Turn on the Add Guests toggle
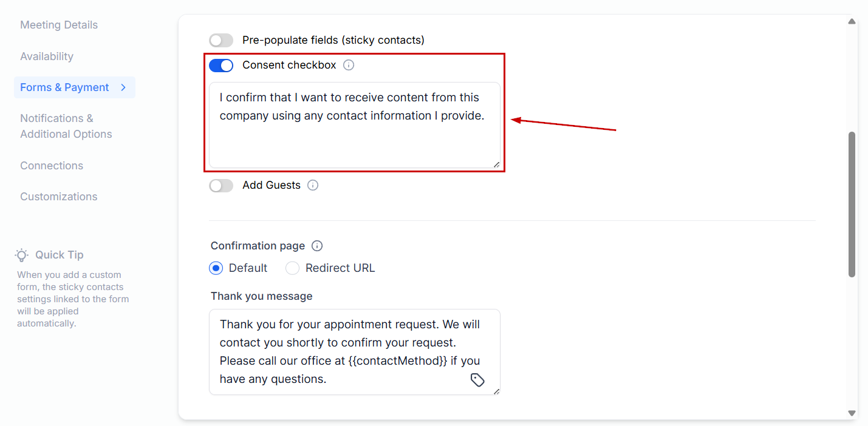Viewport: 868px width, 426px height. click(221, 185)
